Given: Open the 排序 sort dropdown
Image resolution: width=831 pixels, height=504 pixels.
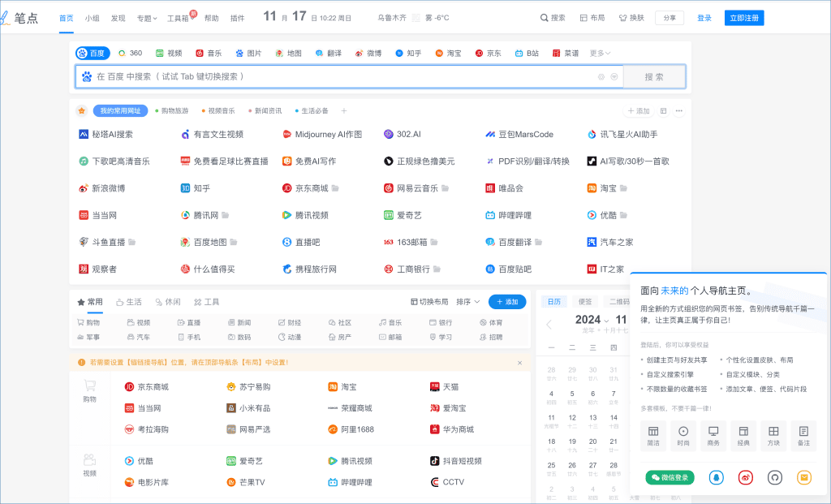Looking at the screenshot, I should (468, 302).
